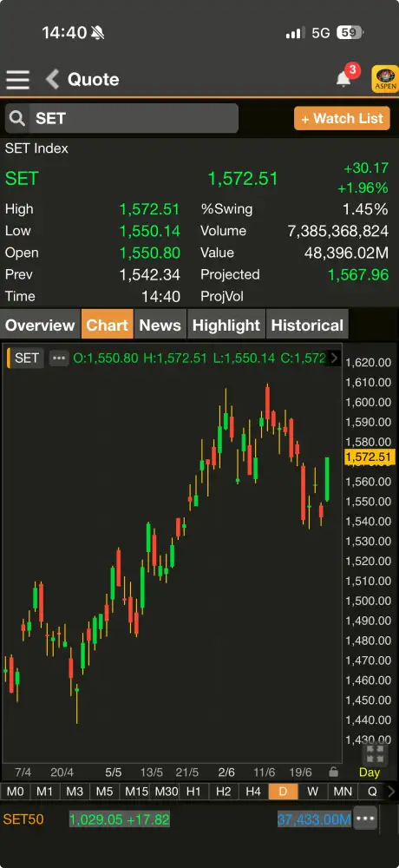Select H4 timeframe

pyautogui.click(x=253, y=792)
